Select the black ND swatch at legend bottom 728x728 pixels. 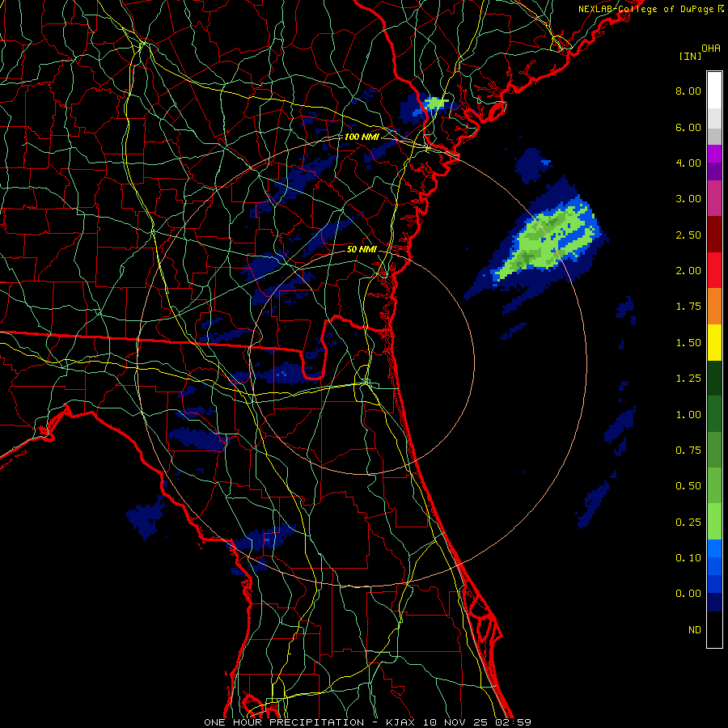point(714,629)
